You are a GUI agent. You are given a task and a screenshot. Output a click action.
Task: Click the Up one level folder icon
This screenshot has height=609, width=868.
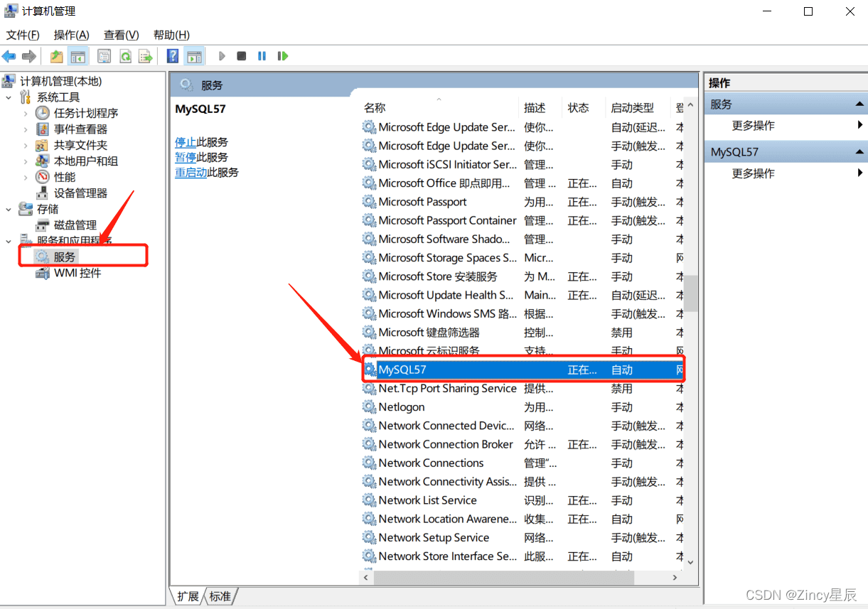coord(57,56)
